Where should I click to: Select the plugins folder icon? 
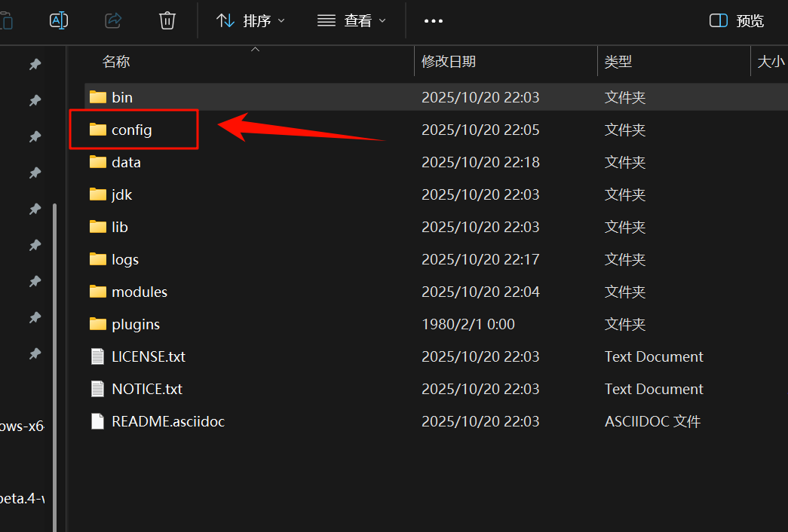(x=98, y=324)
